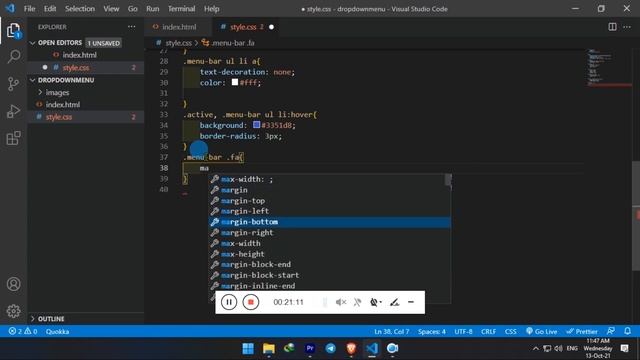Switch to the index.html tab
Image resolution: width=640 pixels, height=360 pixels.
tap(179, 27)
